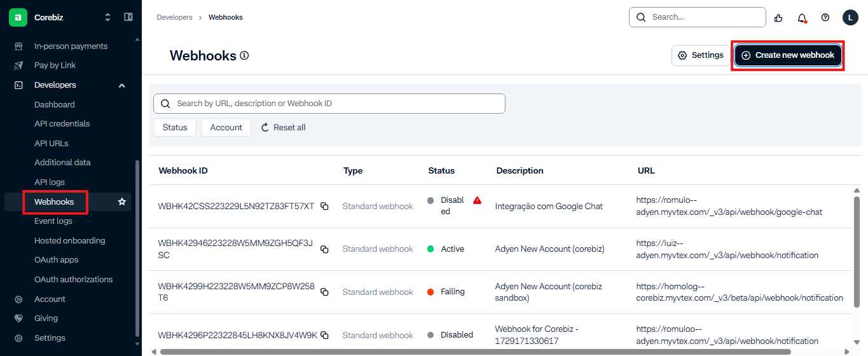The image size is (868, 356).
Task: Click the table scroll left arrow
Action: [x=153, y=352]
